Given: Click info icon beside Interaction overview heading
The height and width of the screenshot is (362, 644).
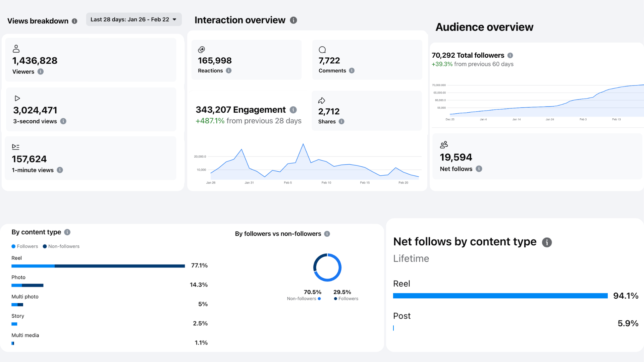Looking at the screenshot, I should (x=293, y=20).
